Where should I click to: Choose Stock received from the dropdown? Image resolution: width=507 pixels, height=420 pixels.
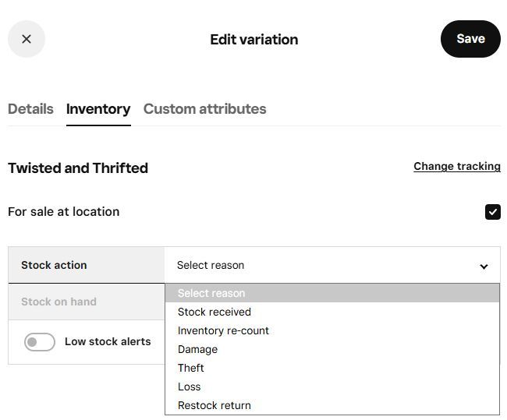(214, 312)
